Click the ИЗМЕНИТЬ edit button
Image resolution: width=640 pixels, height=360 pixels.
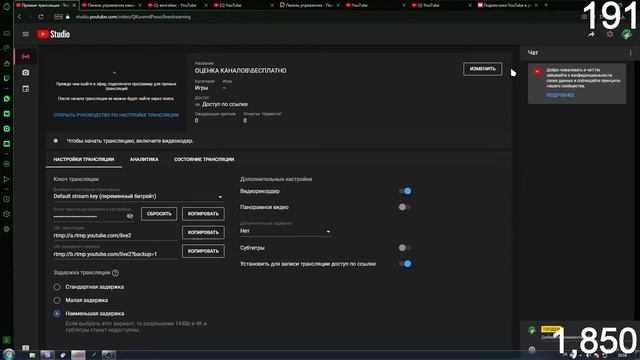(x=482, y=69)
